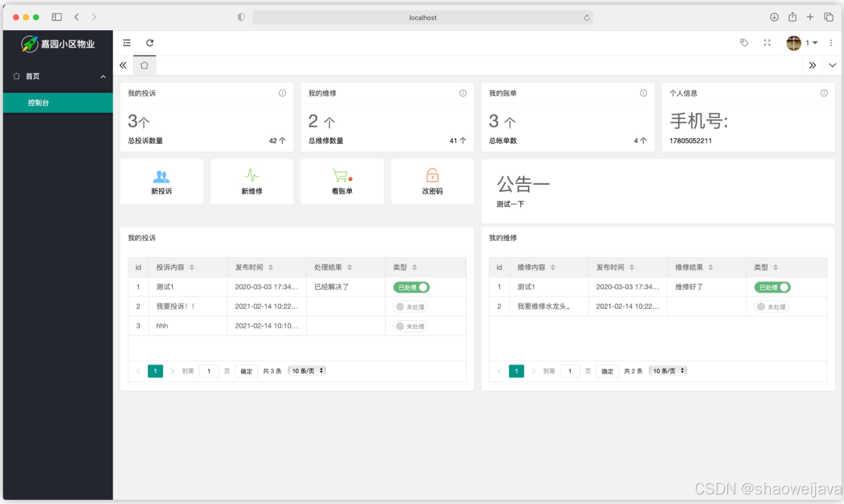Reload page via Safari address bar icon

(587, 17)
